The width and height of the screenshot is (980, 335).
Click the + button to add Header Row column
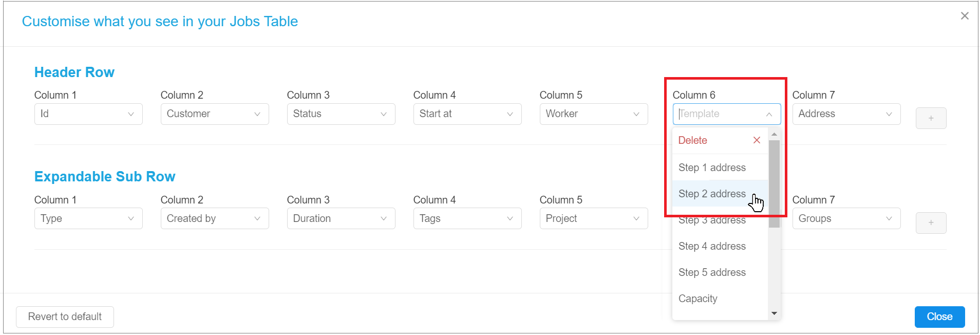click(931, 118)
